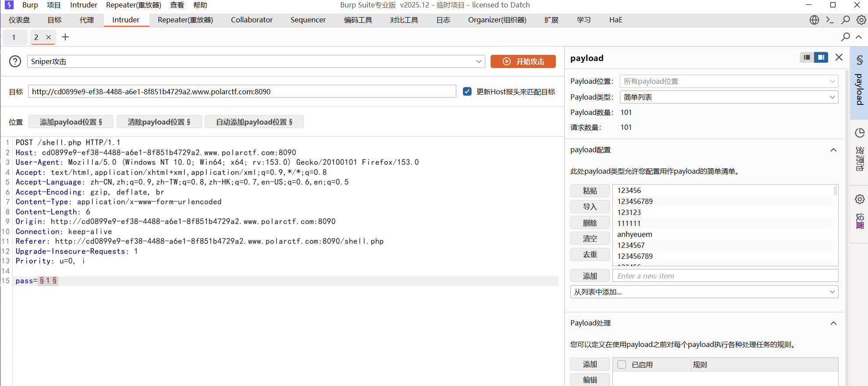Screen dimensions: 868x386
Task: Click the payload list scrollbar thumb
Action: tap(835, 190)
